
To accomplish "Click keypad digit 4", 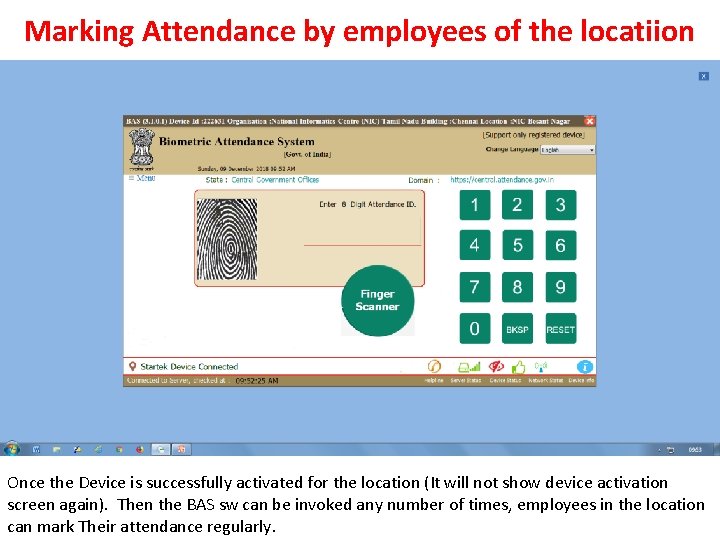I will click(475, 245).
